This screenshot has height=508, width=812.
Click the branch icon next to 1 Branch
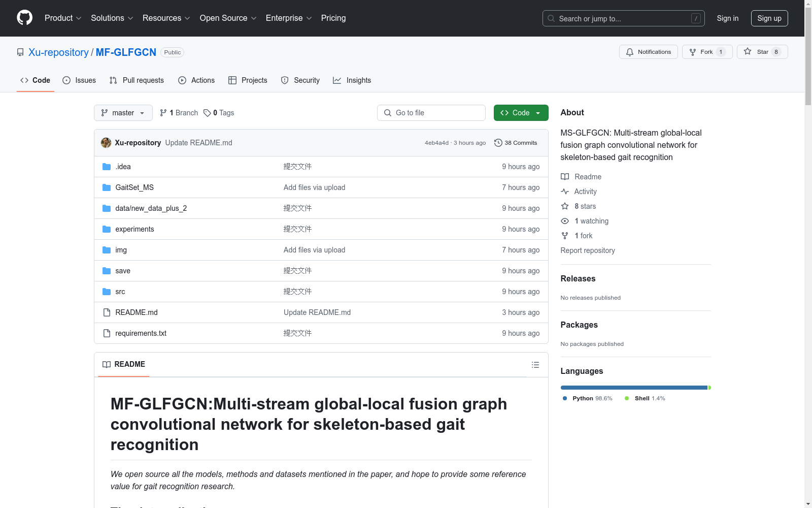[163, 113]
